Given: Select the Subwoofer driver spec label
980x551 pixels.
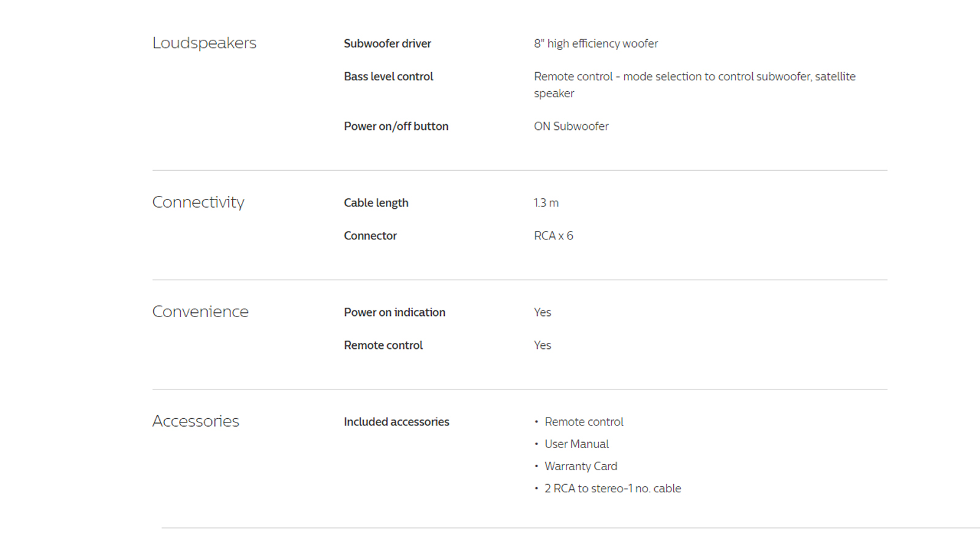Looking at the screenshot, I should pos(387,43).
